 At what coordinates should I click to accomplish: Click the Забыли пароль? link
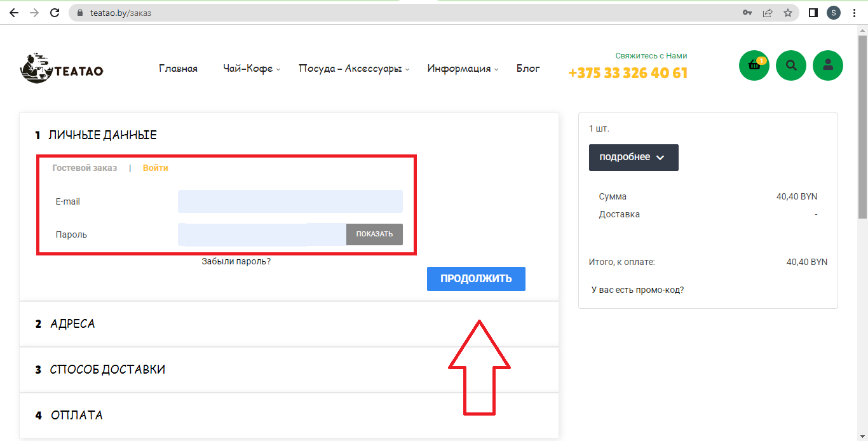point(236,261)
